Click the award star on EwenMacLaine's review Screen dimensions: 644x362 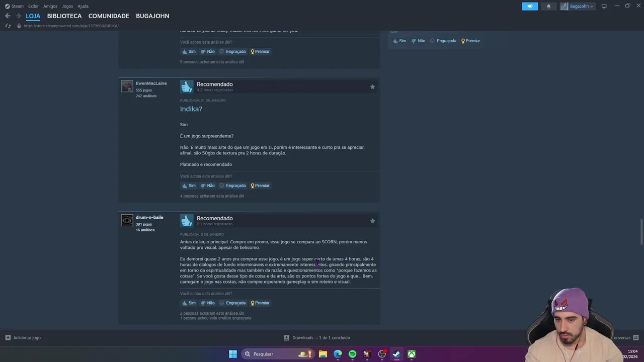[x=372, y=86]
